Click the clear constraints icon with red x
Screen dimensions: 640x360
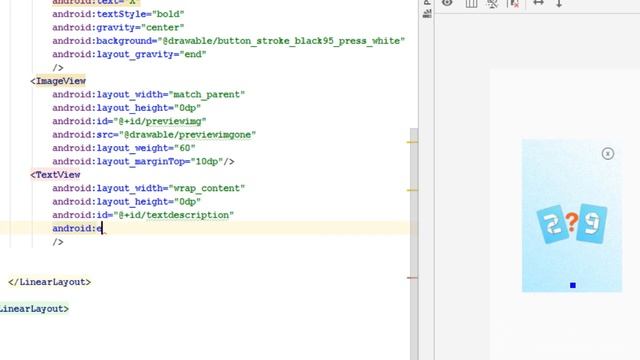[x=513, y=4]
